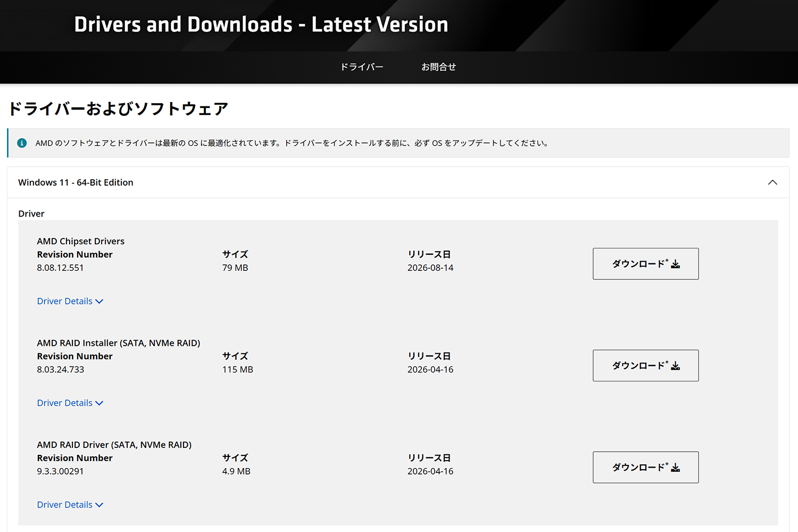Image resolution: width=798 pixels, height=532 pixels.
Task: Click the info icon in the OS notice
Action: point(22,143)
